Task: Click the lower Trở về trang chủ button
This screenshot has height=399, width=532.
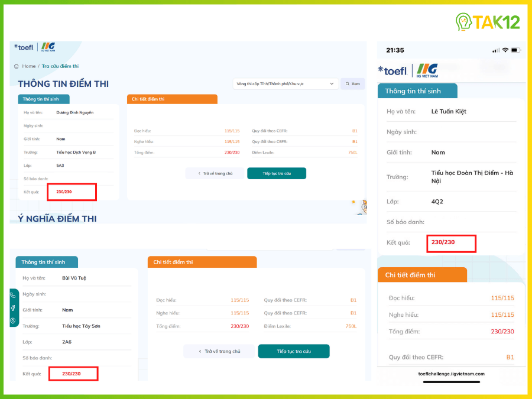Action: click(219, 351)
